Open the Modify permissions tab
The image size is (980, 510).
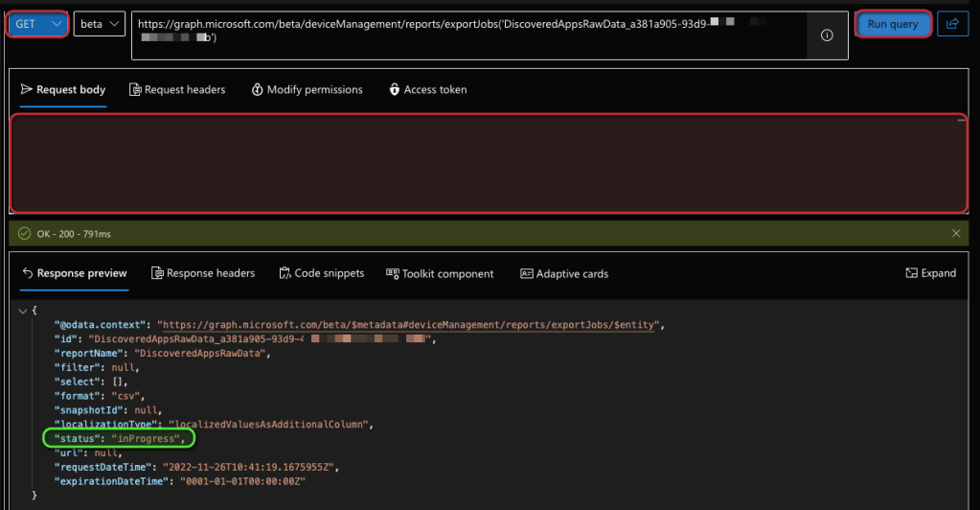307,89
